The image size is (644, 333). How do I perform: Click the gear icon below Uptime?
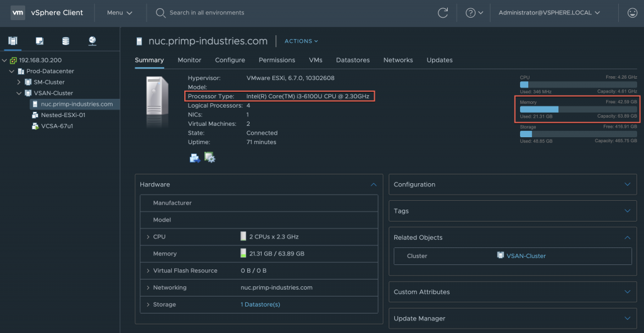(210, 157)
